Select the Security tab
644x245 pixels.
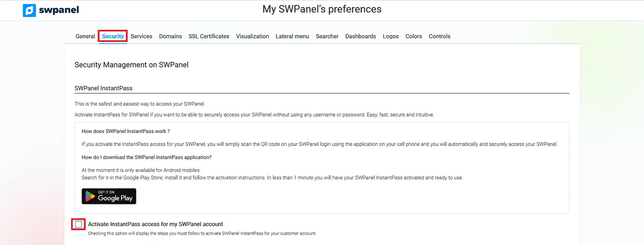coord(113,36)
